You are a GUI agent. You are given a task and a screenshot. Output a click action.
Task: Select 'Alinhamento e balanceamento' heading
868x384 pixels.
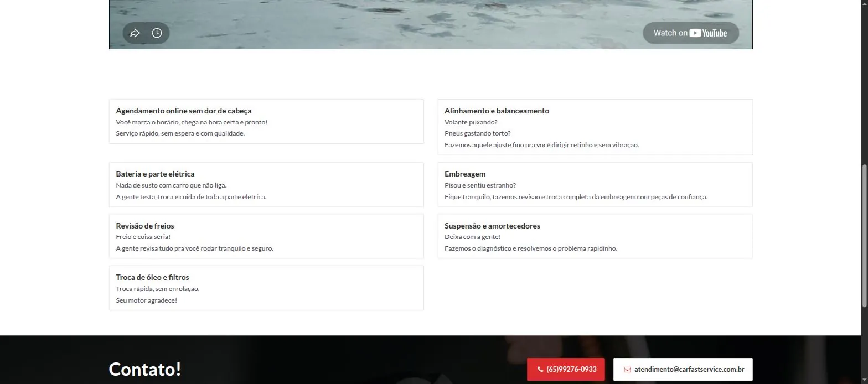pyautogui.click(x=497, y=111)
